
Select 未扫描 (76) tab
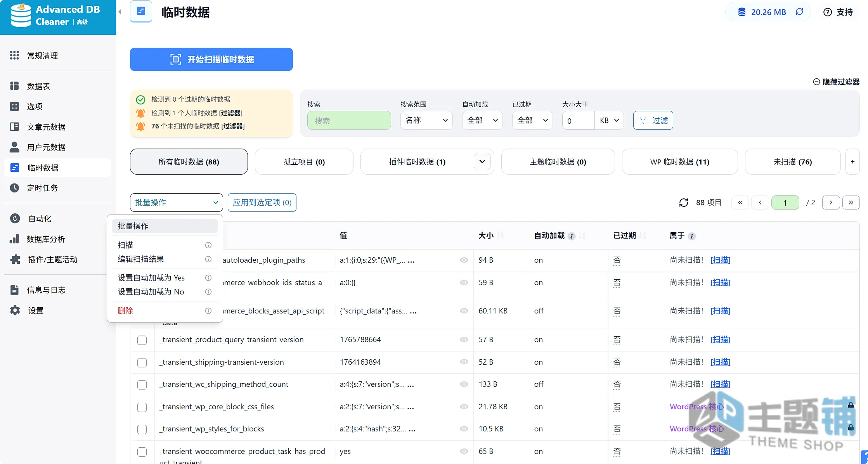[x=793, y=162]
